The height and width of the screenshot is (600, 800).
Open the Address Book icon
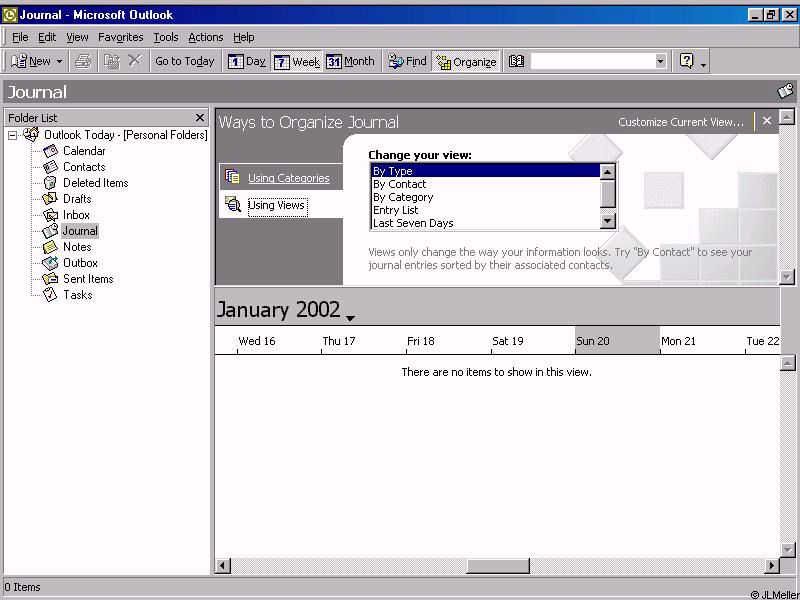516,61
